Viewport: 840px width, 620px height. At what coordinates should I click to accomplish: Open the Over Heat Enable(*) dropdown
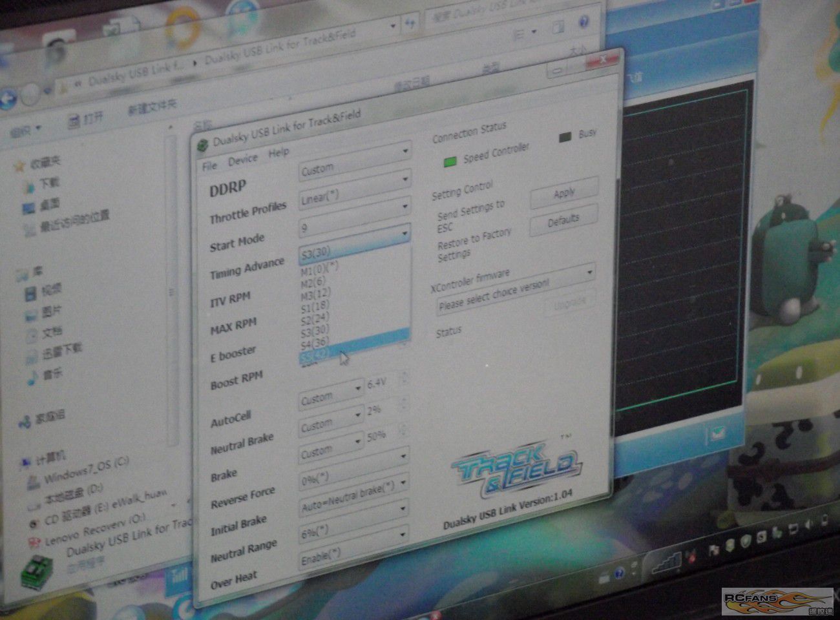pyautogui.click(x=354, y=549)
